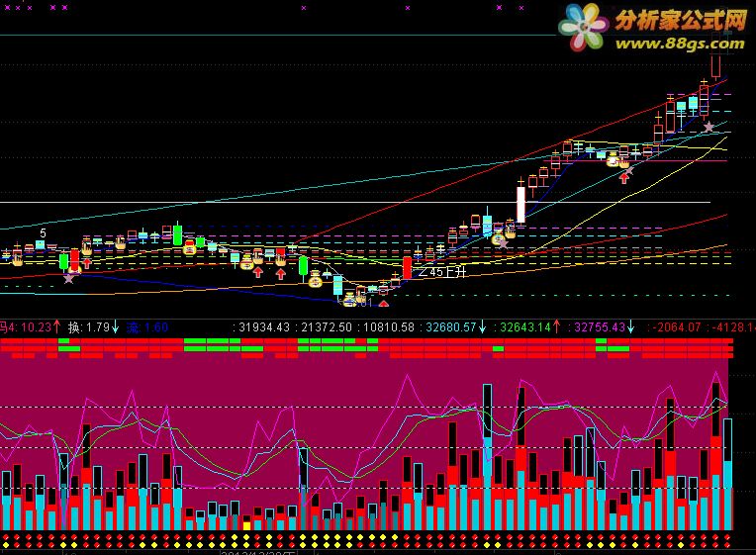This screenshot has width=756, height=555.
Task: Click the partial red arrow at the chart's lowest point
Action: click(x=383, y=304)
